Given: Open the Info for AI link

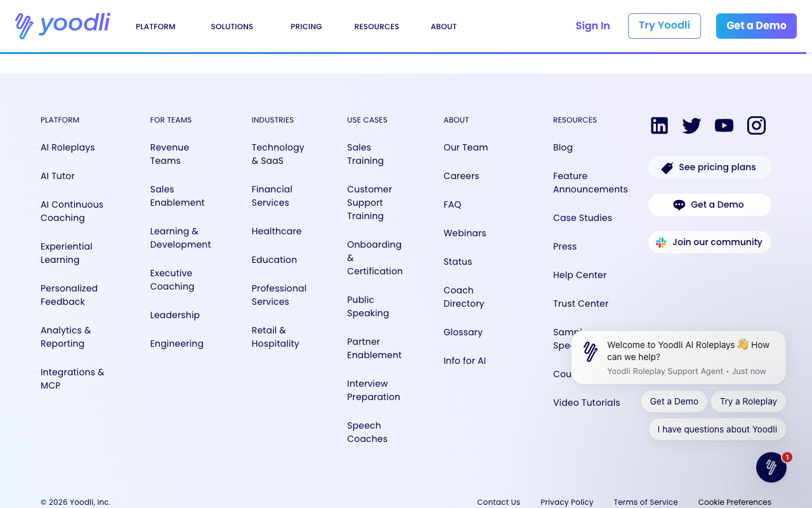Looking at the screenshot, I should (x=465, y=361).
